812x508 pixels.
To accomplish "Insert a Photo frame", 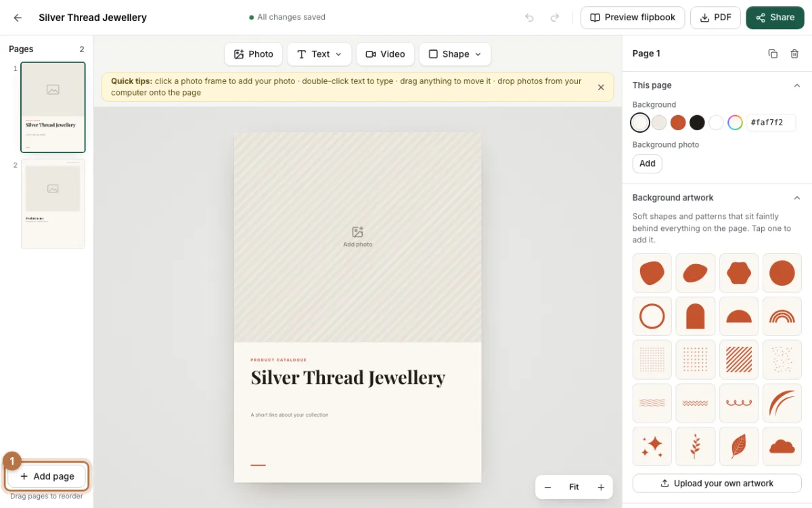I will (253, 54).
